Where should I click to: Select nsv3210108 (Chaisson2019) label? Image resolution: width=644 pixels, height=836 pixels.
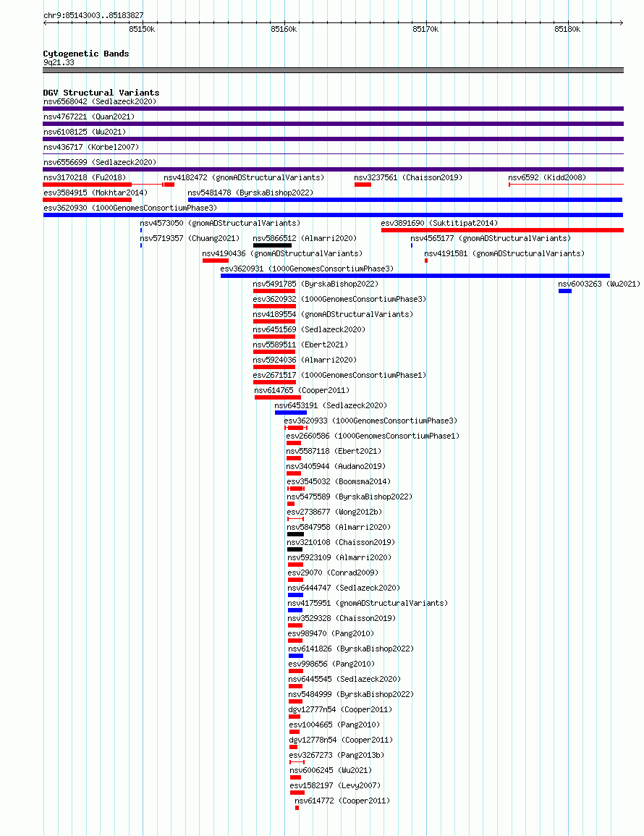point(342,542)
